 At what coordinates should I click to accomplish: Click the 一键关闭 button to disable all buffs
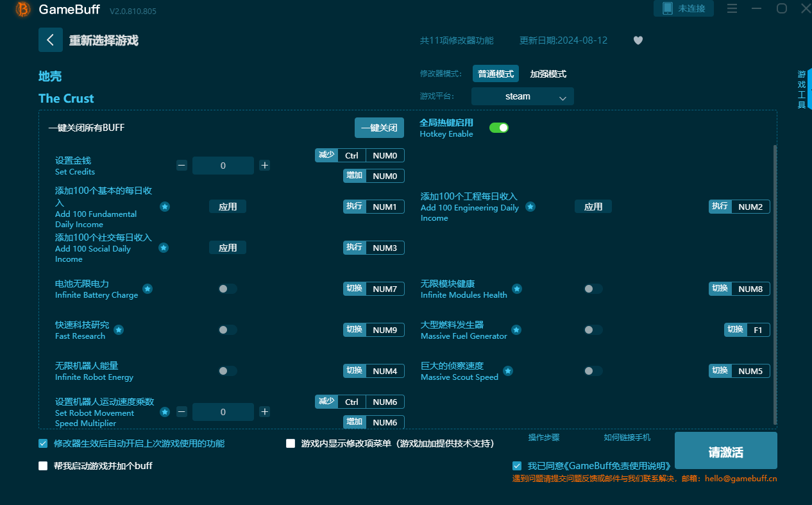[379, 128]
